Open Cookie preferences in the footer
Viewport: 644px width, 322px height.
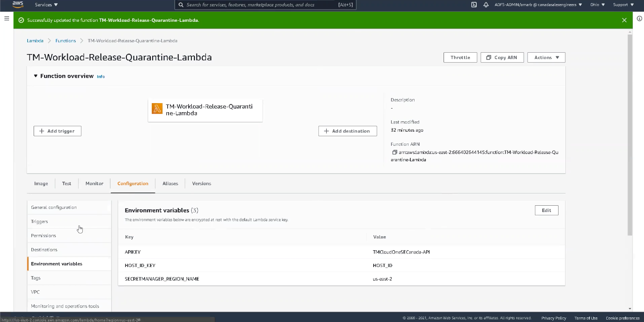pyautogui.click(x=623, y=318)
